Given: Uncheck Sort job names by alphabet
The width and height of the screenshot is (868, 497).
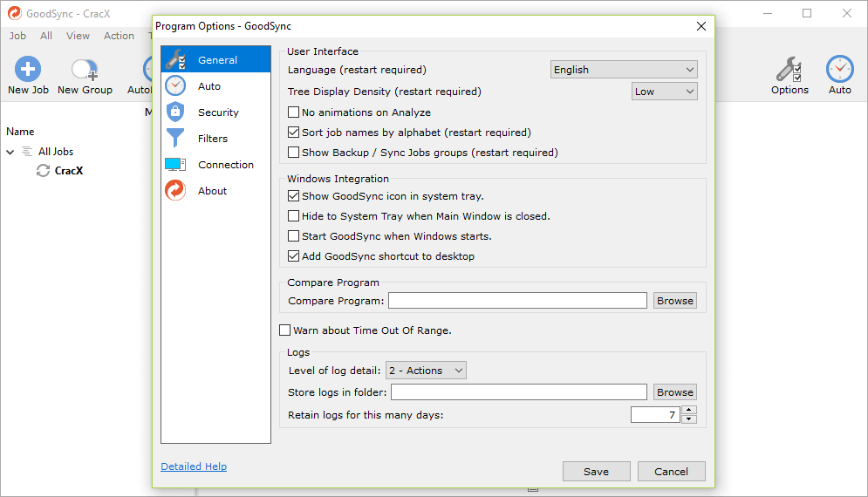Looking at the screenshot, I should 293,133.
